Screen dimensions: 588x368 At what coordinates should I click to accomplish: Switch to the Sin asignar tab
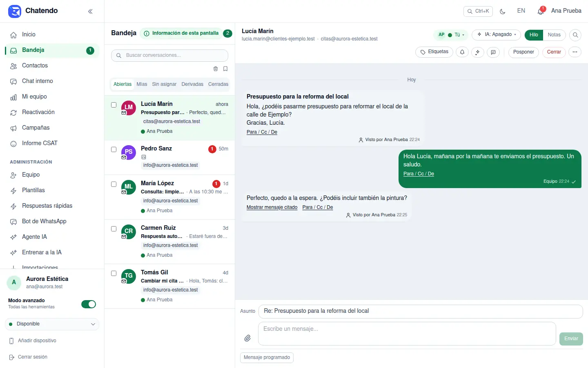[164, 84]
